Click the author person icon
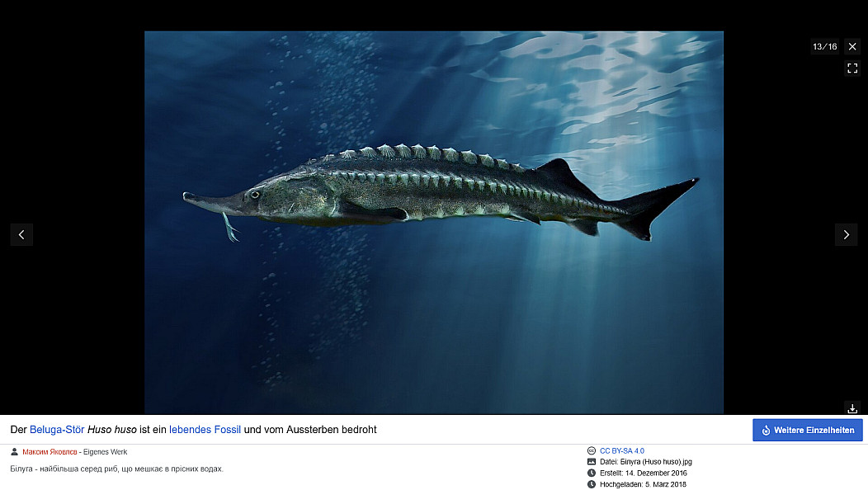Image resolution: width=868 pixels, height=490 pixels. pyautogui.click(x=15, y=452)
